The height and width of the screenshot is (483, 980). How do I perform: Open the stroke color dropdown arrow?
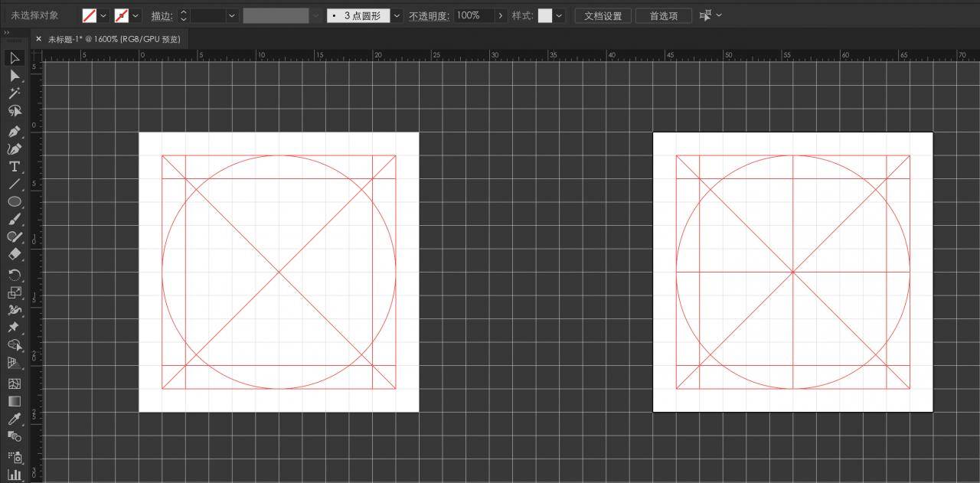click(136, 15)
